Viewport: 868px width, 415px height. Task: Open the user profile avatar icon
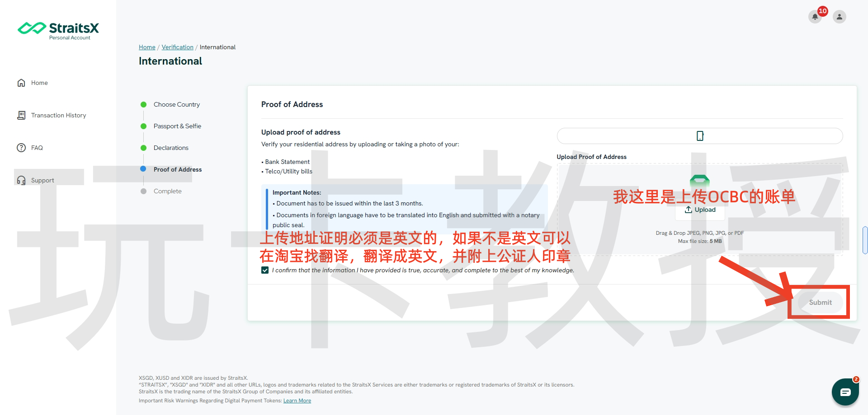point(839,17)
